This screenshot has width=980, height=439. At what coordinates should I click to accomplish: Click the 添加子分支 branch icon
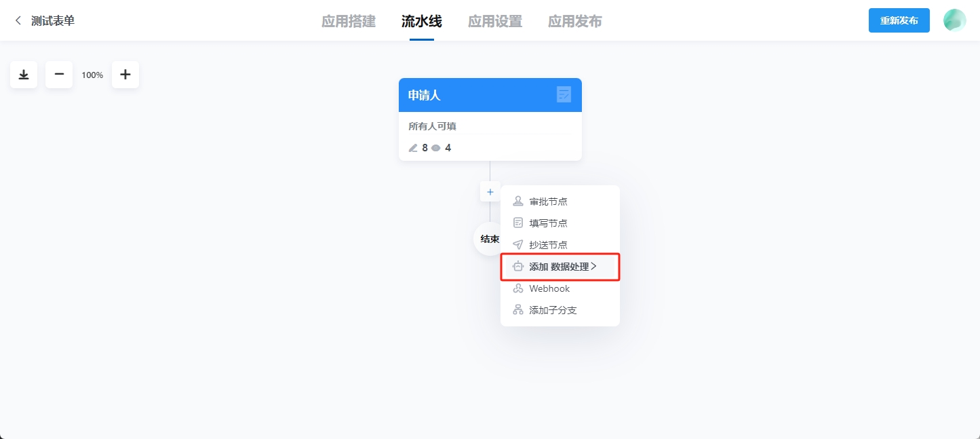tap(517, 309)
